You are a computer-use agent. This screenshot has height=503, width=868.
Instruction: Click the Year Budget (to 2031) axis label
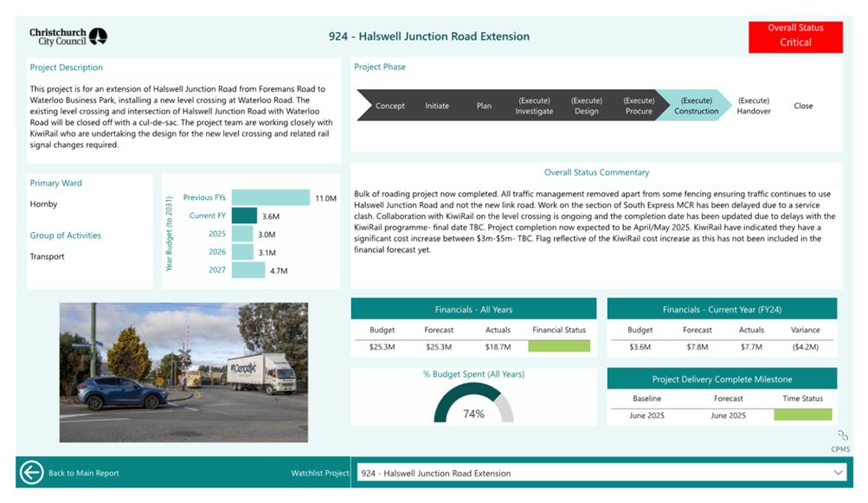[x=169, y=233]
